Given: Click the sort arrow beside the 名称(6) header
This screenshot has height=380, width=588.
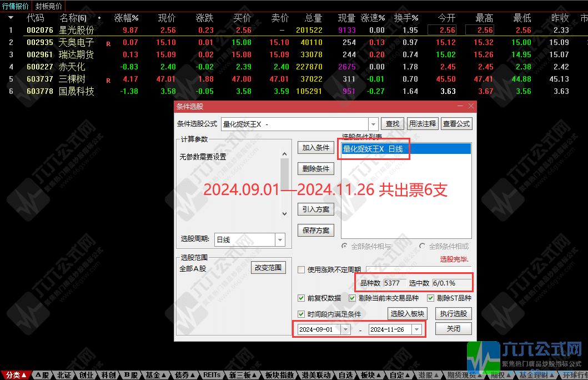Looking at the screenshot, I should tap(98, 17).
